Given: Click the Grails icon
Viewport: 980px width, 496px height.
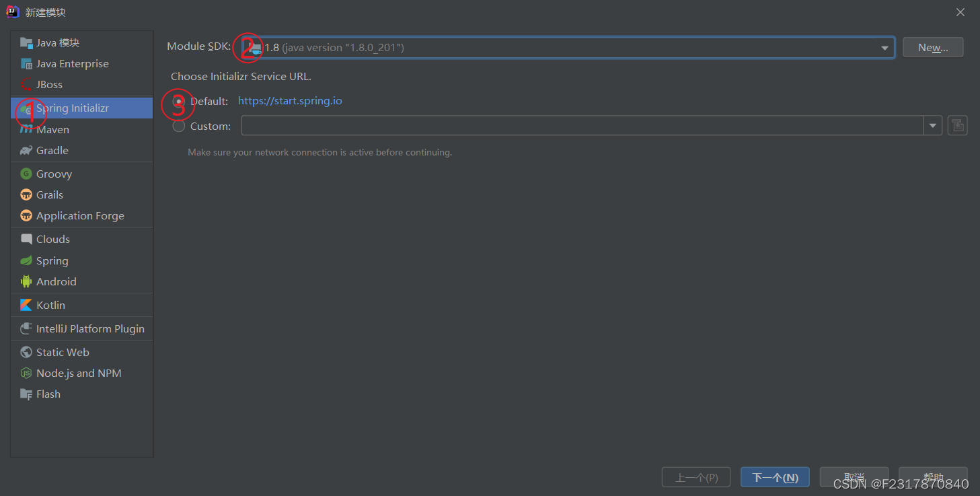Looking at the screenshot, I should 26,194.
